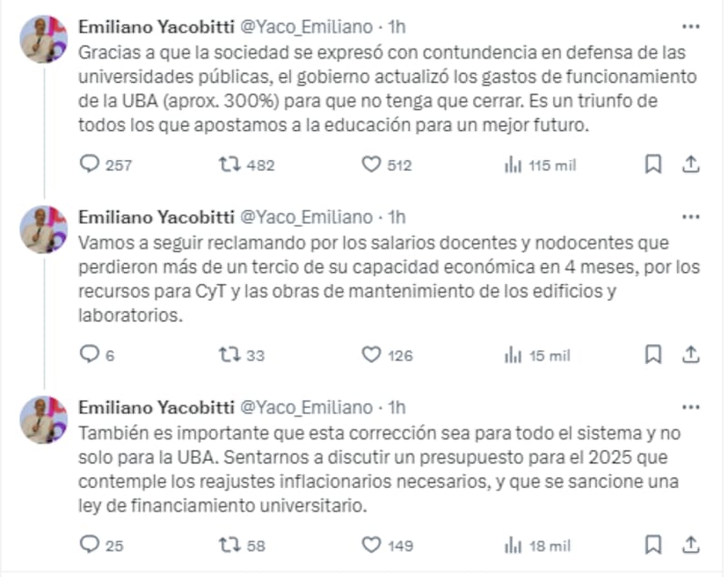Click the profile avatar on the second tweet
Viewport: 728px width, 577px height.
coord(44,230)
